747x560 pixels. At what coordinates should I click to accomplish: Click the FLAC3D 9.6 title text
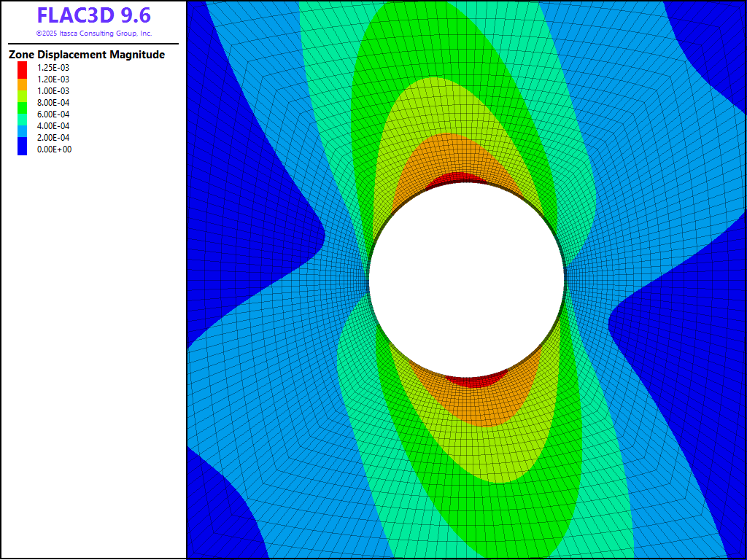93,15
